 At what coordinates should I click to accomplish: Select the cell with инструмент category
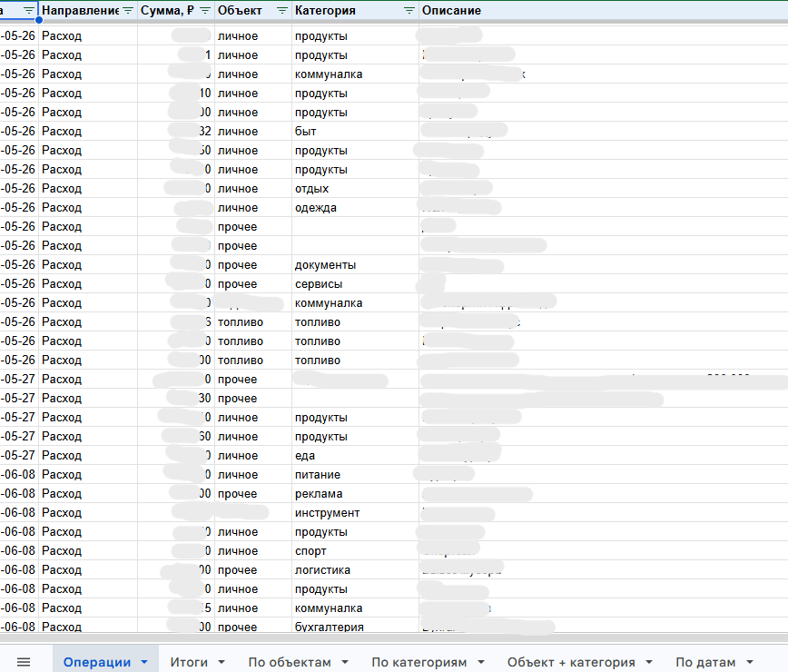click(355, 513)
